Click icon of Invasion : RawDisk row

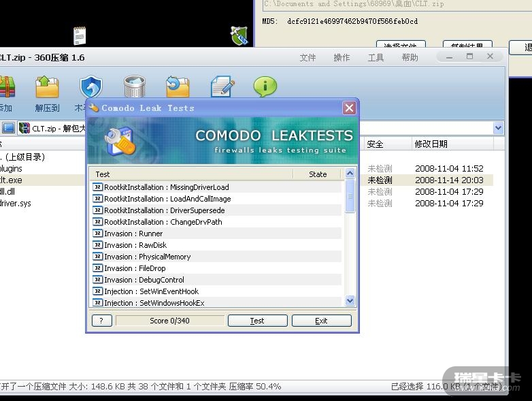coord(97,245)
